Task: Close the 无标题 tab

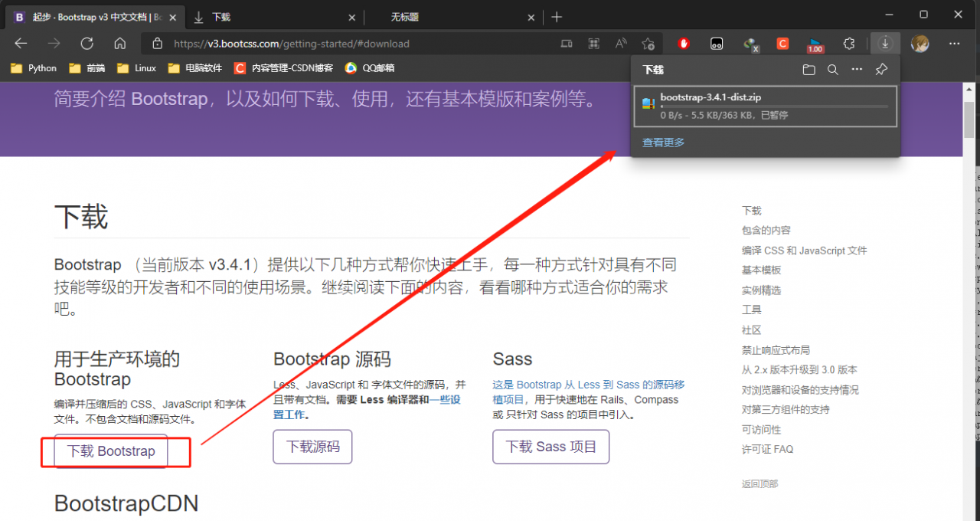Action: [531, 17]
